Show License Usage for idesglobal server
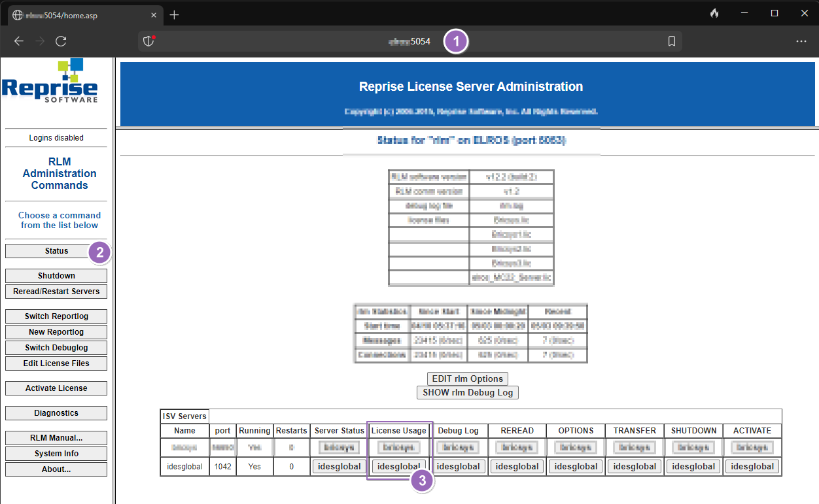819x504 pixels. click(398, 466)
